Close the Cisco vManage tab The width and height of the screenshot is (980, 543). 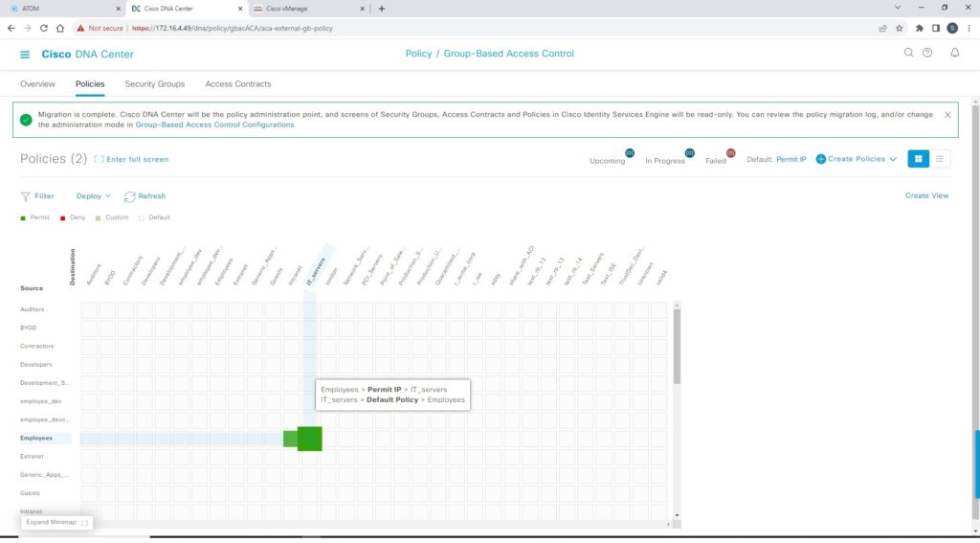click(x=363, y=9)
